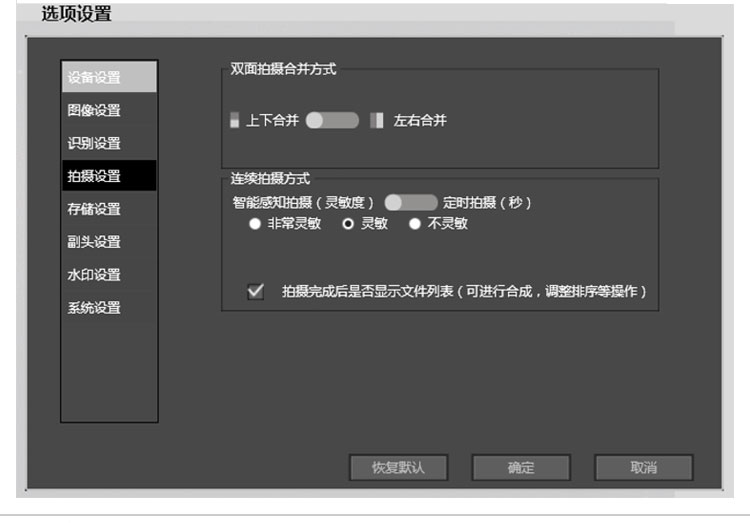Open the 设备设置 tab
The height and width of the screenshot is (523, 750).
[109, 77]
